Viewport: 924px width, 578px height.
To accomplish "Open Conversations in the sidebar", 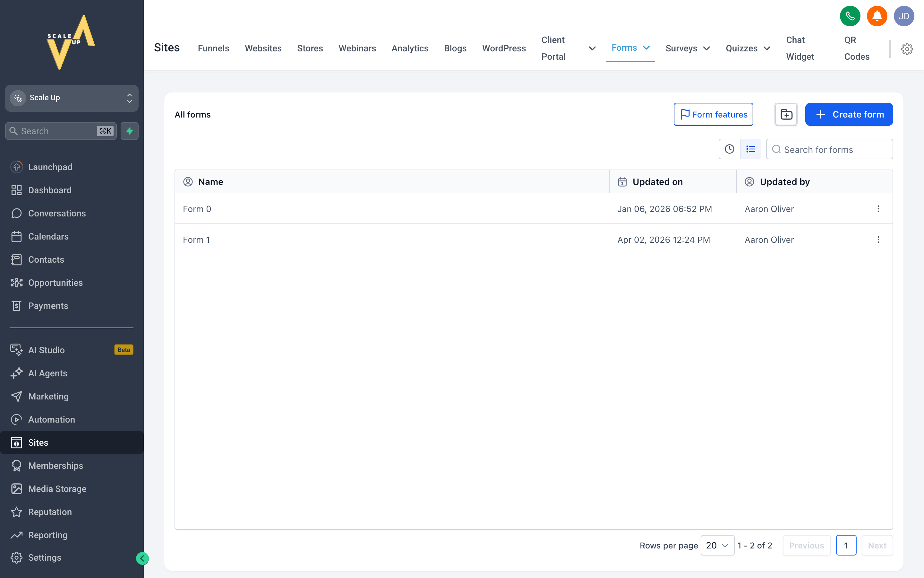I will (x=72, y=213).
